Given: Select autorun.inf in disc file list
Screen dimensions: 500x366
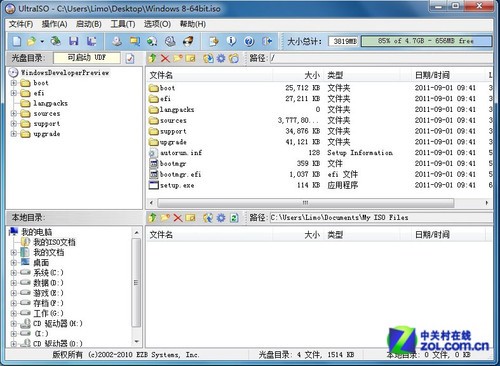Looking at the screenshot, I should [x=181, y=153].
